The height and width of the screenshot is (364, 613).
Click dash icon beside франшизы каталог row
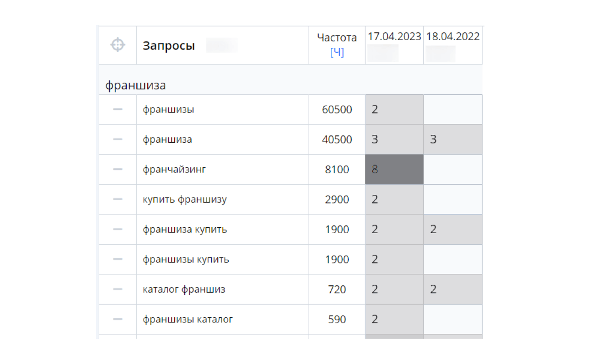pyautogui.click(x=118, y=319)
